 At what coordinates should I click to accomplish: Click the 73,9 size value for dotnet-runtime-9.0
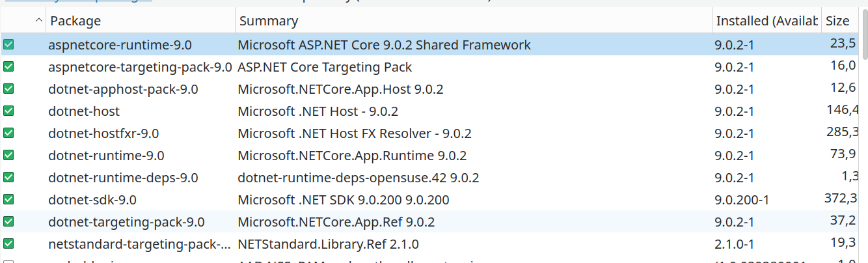pyautogui.click(x=844, y=154)
